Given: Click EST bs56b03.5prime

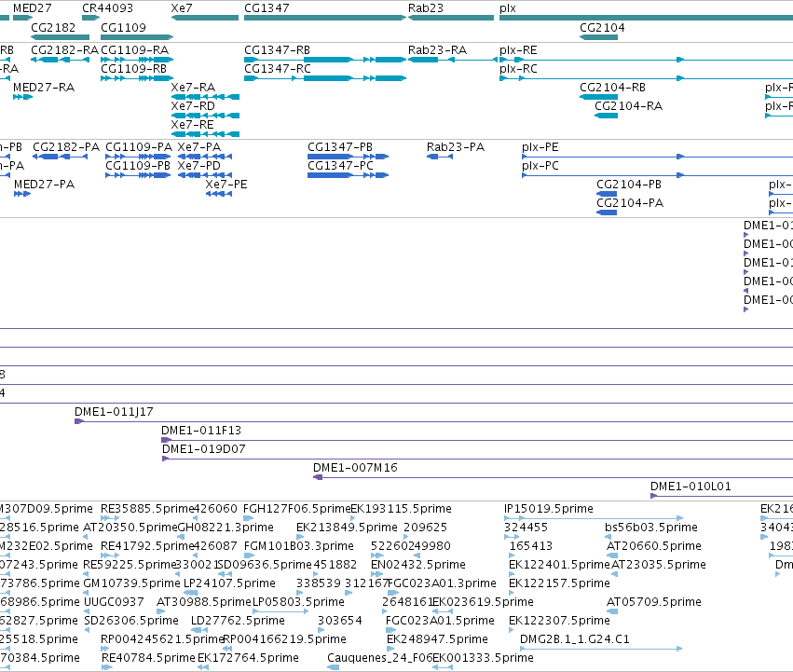Looking at the screenshot, I should click(608, 537).
